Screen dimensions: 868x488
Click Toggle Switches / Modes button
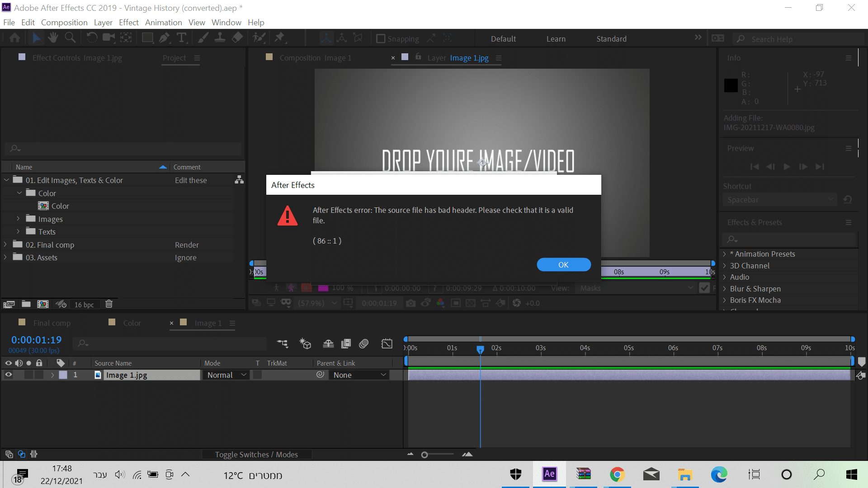[x=256, y=455]
